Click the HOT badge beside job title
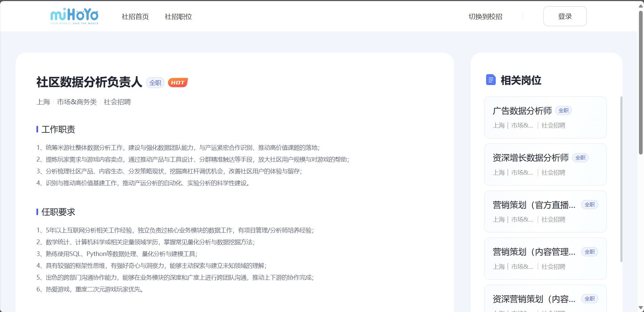Image resolution: width=644 pixels, height=312 pixels. tap(178, 83)
